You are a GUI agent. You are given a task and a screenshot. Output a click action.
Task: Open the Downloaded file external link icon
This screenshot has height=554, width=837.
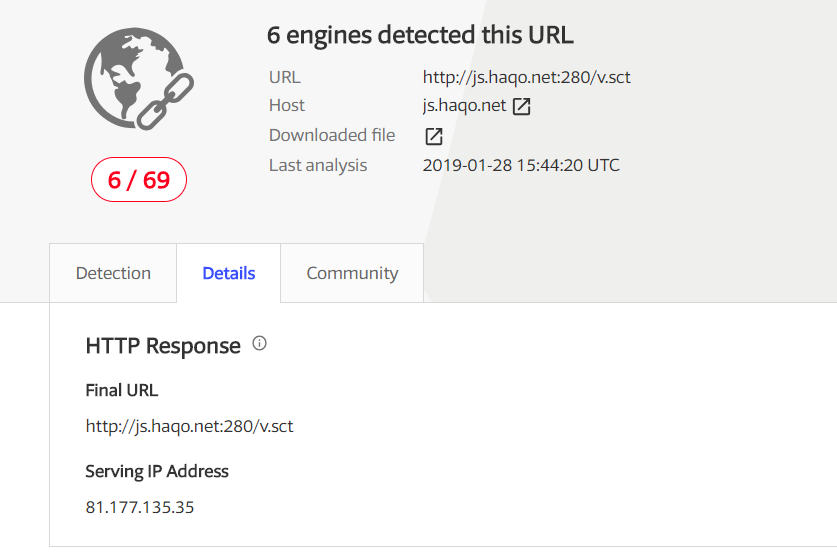point(433,136)
